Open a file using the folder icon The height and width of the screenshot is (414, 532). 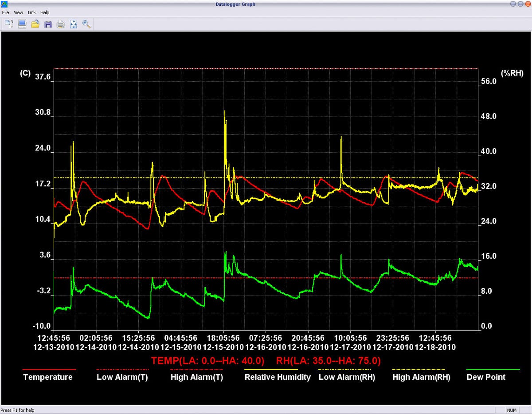tap(35, 24)
